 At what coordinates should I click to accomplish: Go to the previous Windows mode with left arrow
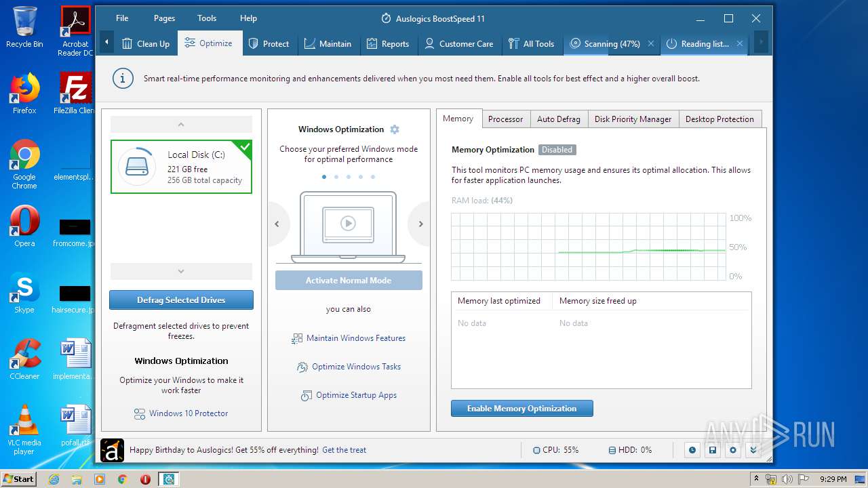coord(277,224)
